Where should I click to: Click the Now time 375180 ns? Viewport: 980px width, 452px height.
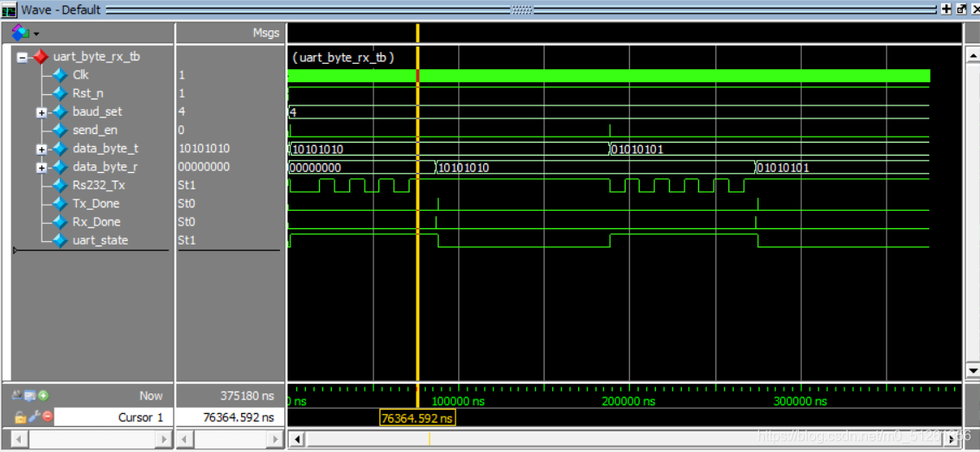click(249, 396)
